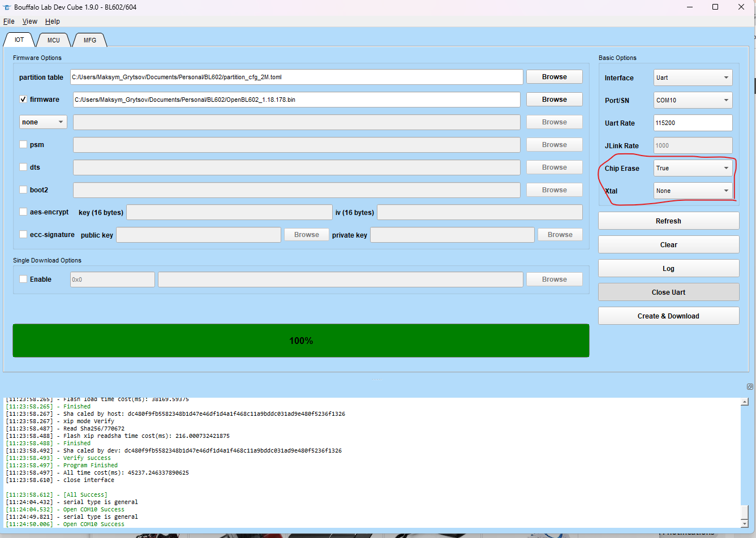Switch to the MFG tab
This screenshot has height=538, width=756.
pyautogui.click(x=90, y=40)
